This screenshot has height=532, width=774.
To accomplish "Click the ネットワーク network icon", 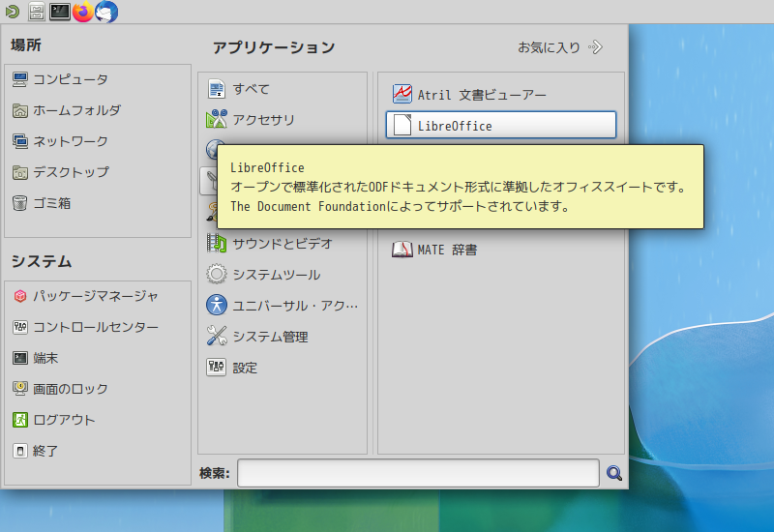I will pyautogui.click(x=19, y=141).
